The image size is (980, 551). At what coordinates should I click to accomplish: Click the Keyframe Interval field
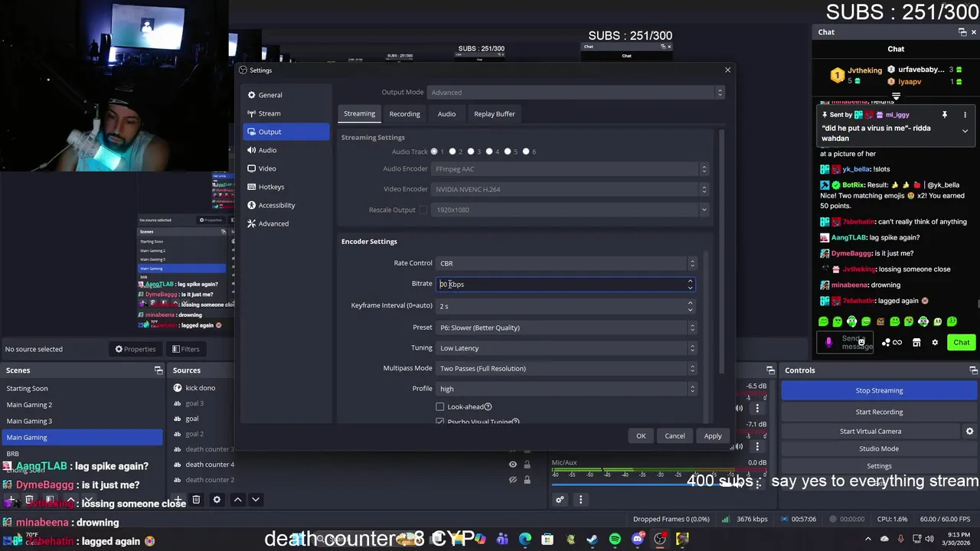coord(566,306)
